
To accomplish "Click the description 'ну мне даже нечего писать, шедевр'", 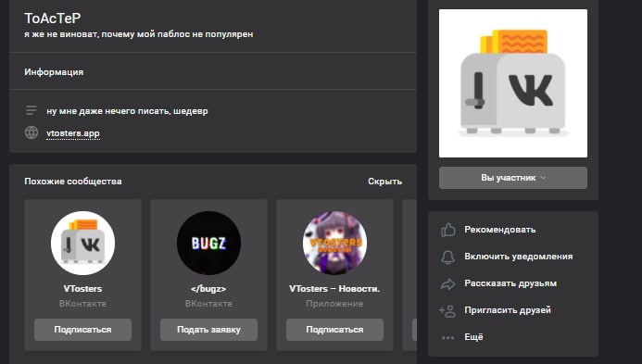I will click(x=127, y=111).
